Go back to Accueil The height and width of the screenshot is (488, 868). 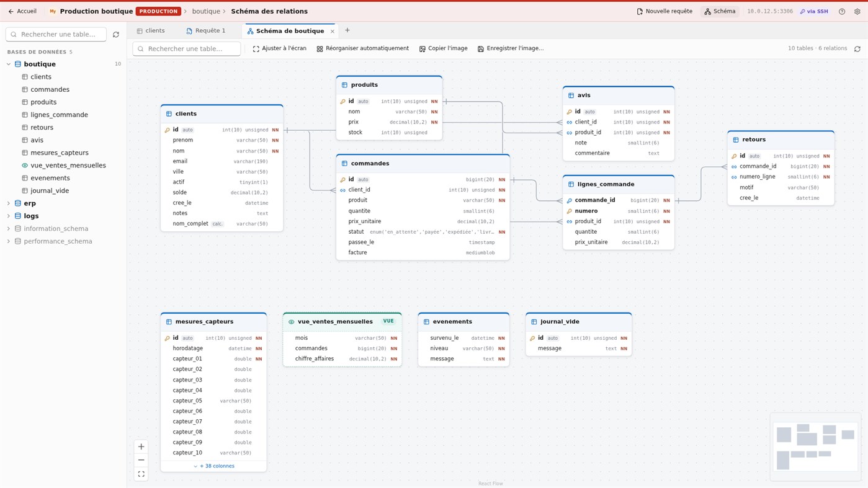click(x=22, y=12)
